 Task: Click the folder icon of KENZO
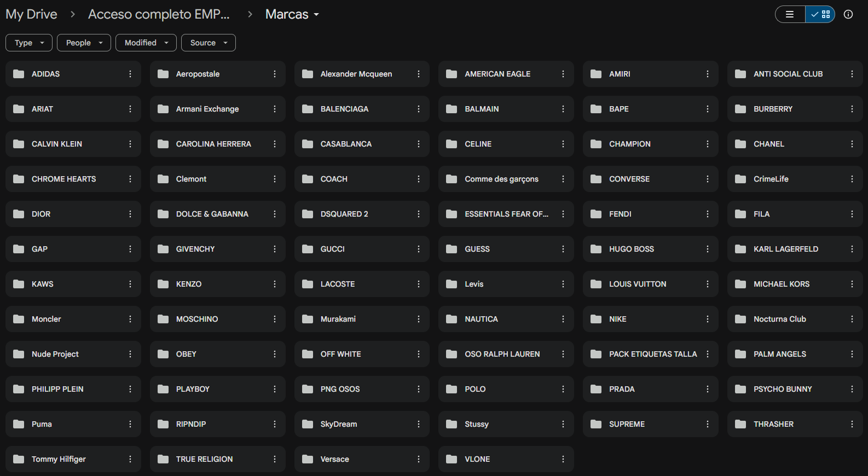click(163, 284)
